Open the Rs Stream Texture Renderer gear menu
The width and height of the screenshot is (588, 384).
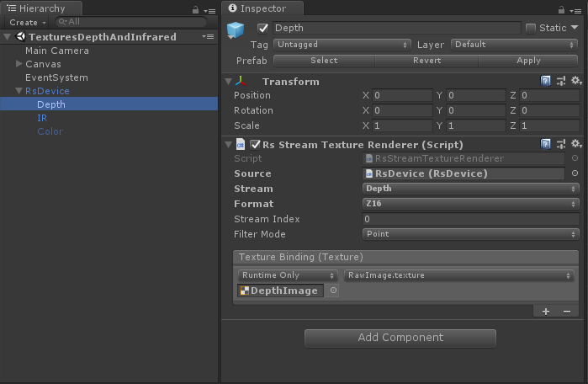576,145
